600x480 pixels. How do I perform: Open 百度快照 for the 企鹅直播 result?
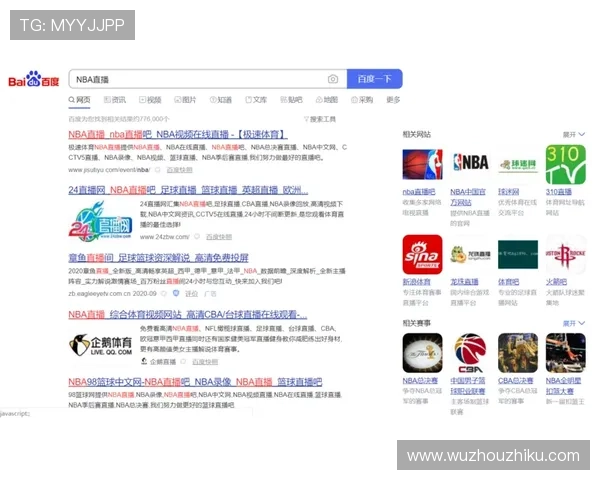coord(205,362)
